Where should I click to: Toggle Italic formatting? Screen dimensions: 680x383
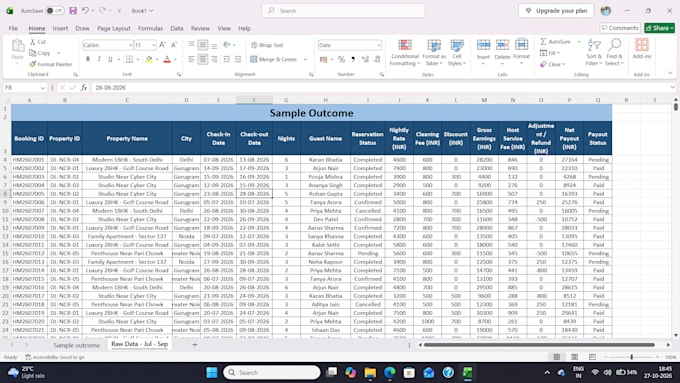point(99,59)
